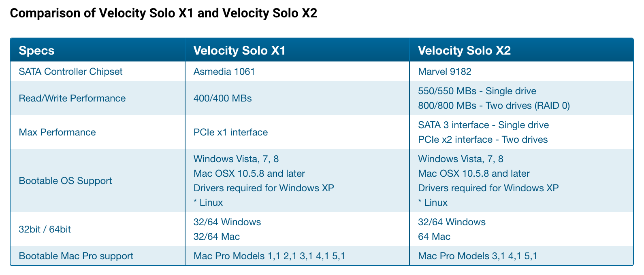Screen dimensions: 644x275
Task: Click Mac OSX 10.5.8 text under X1
Action: pos(249,173)
